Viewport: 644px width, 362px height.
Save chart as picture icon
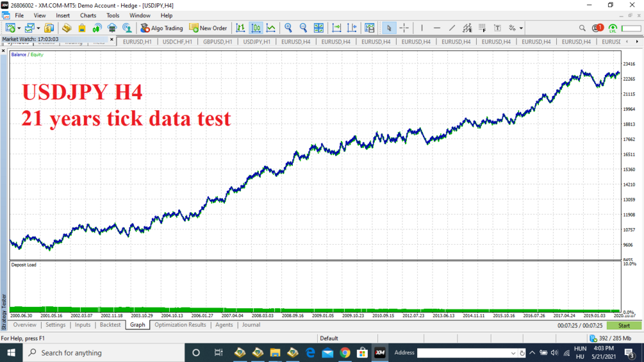click(370, 28)
